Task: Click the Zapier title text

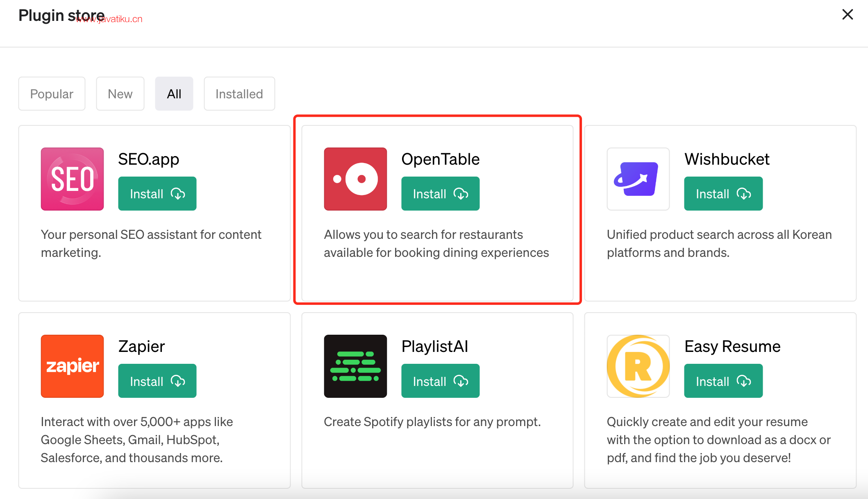Action: pos(142,347)
